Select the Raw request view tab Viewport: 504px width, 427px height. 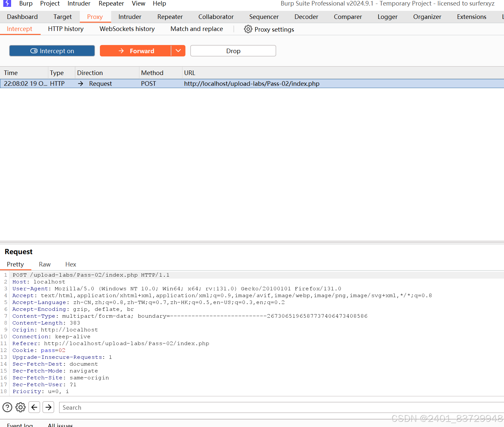(x=45, y=264)
